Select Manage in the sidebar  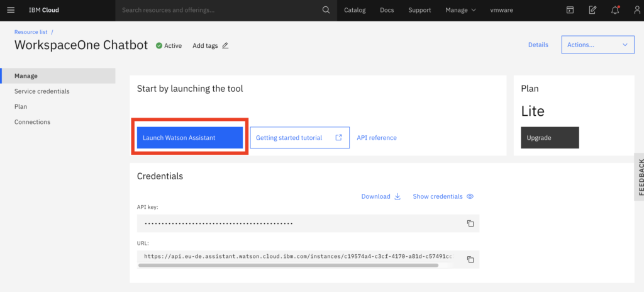[58, 76]
